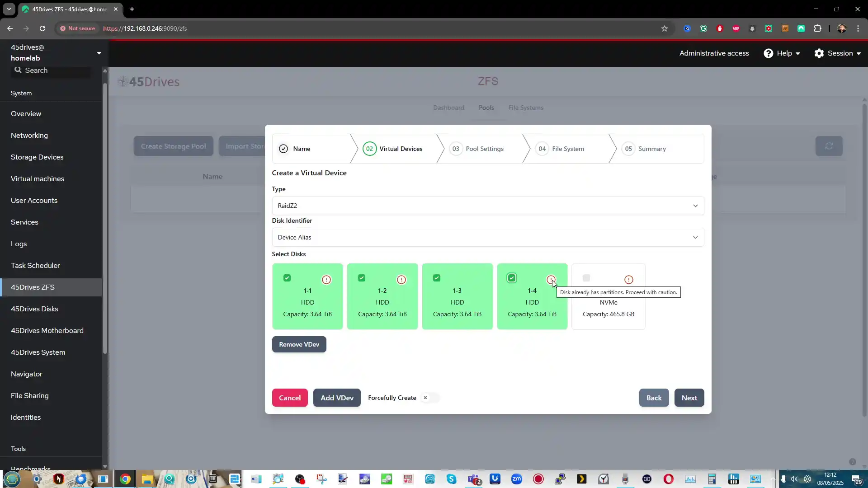
Task: Click step 02 circle for Virtual Devices
Action: coord(369,149)
